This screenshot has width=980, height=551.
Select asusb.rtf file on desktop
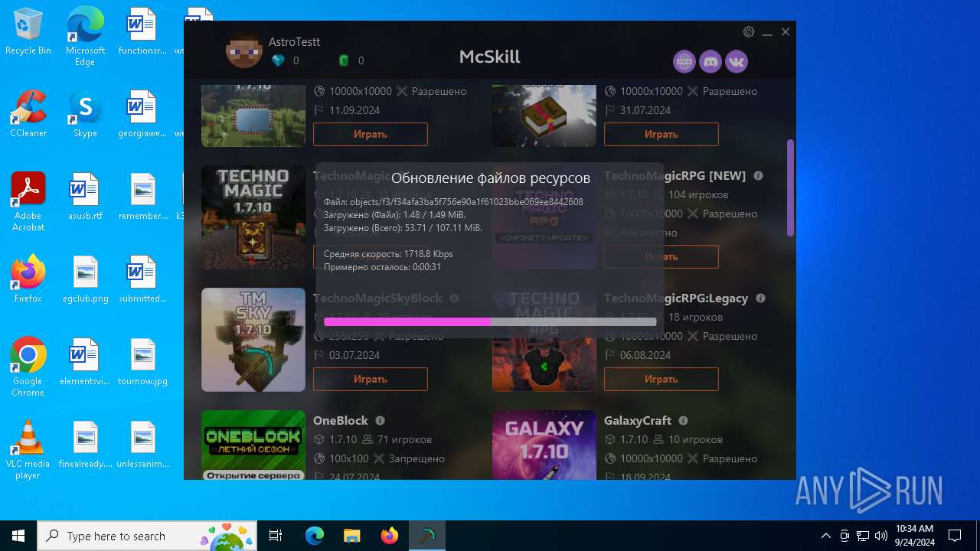point(85,197)
